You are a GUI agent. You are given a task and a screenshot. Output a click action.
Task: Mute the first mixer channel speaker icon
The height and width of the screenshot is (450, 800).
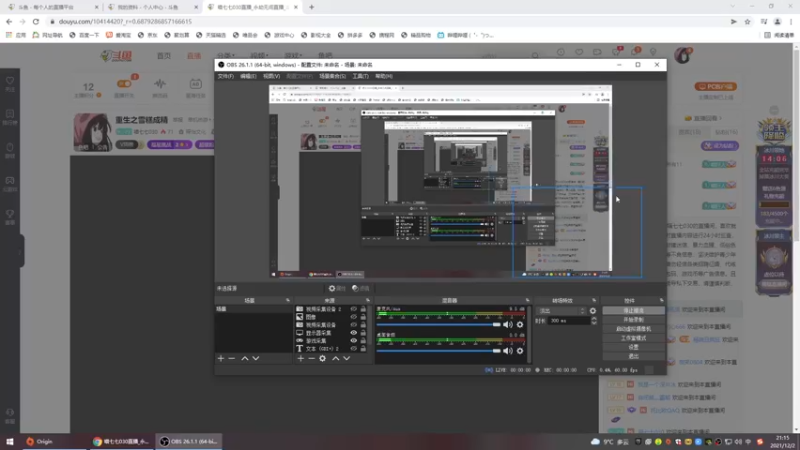tap(508, 324)
